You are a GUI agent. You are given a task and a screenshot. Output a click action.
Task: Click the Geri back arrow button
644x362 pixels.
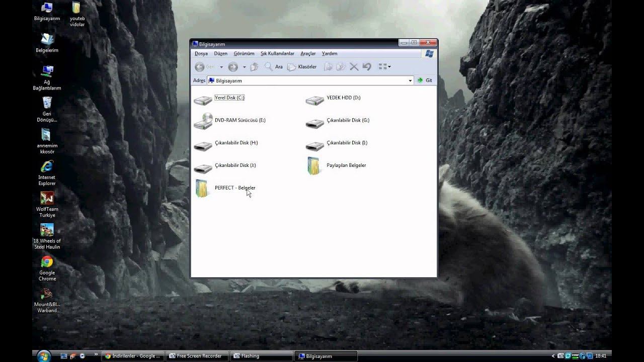(205, 66)
